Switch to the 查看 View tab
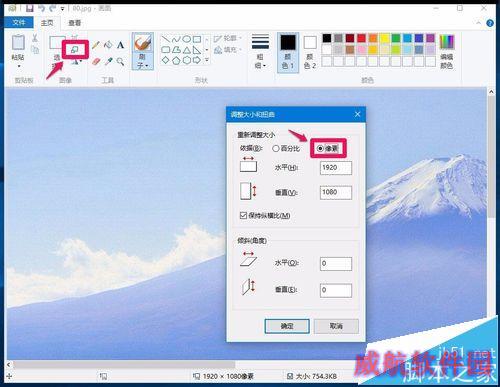500x387 pixels. 74,23
